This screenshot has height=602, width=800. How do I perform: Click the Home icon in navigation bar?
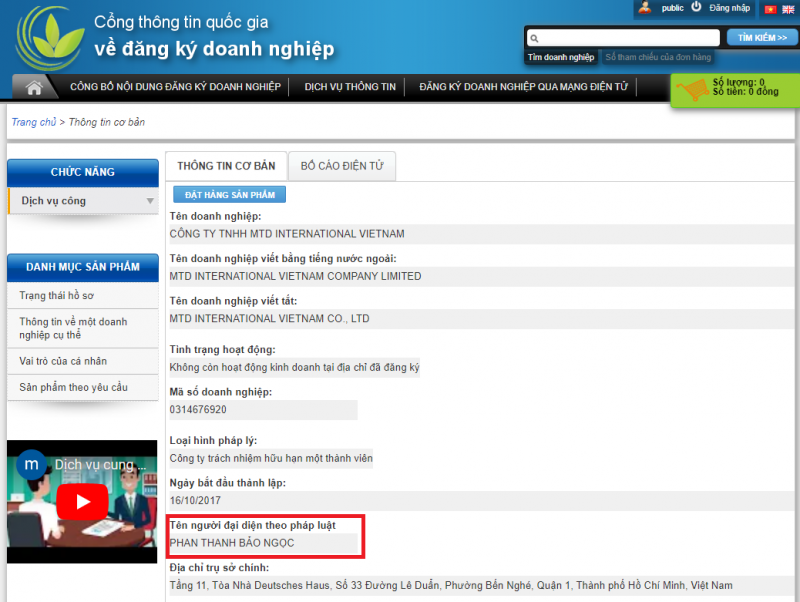pyautogui.click(x=34, y=88)
